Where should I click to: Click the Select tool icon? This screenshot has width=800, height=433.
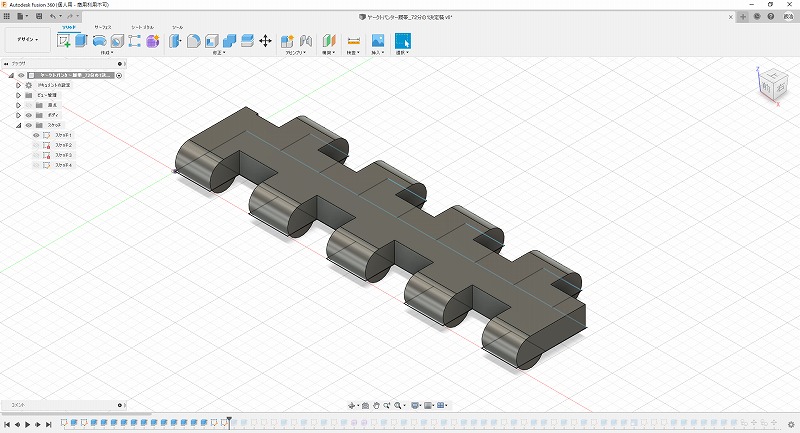click(402, 41)
